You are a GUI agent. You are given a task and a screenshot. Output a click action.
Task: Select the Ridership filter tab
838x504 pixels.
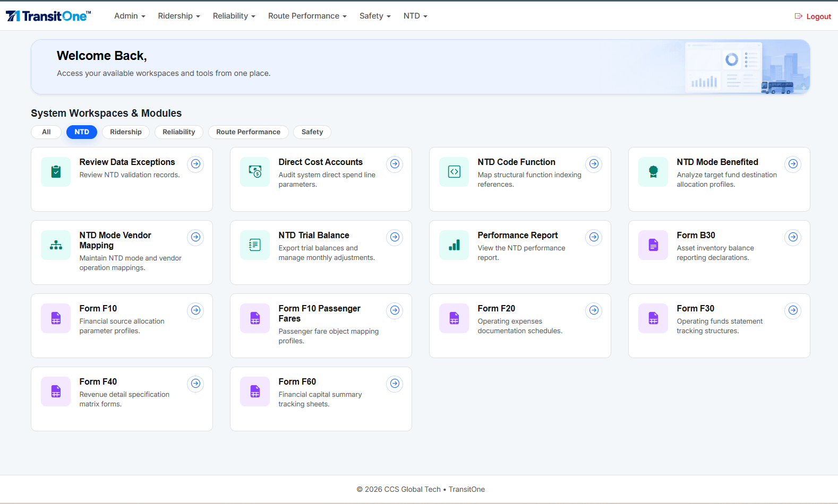126,132
